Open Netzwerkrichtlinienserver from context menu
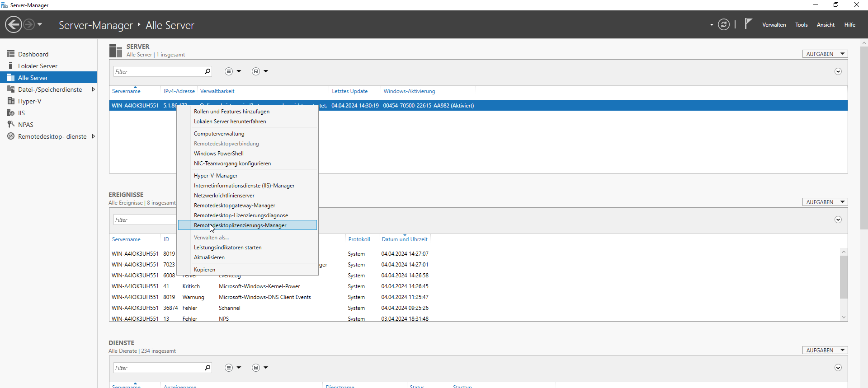Image resolution: width=868 pixels, height=388 pixels. 247,196
